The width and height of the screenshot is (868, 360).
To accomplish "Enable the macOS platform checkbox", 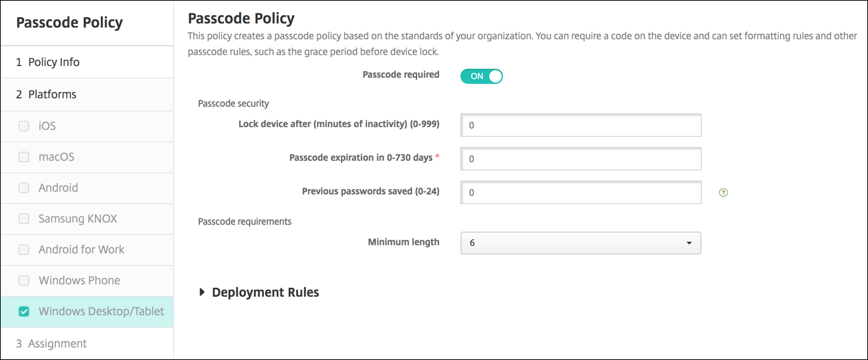I will pos(24,157).
